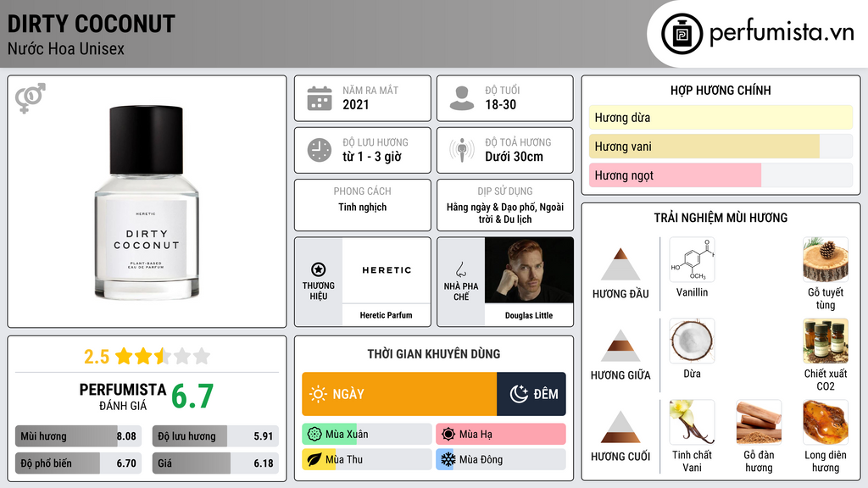This screenshot has height=488, width=868.
Task: Click the Hương dừa accord bar
Action: [721, 117]
